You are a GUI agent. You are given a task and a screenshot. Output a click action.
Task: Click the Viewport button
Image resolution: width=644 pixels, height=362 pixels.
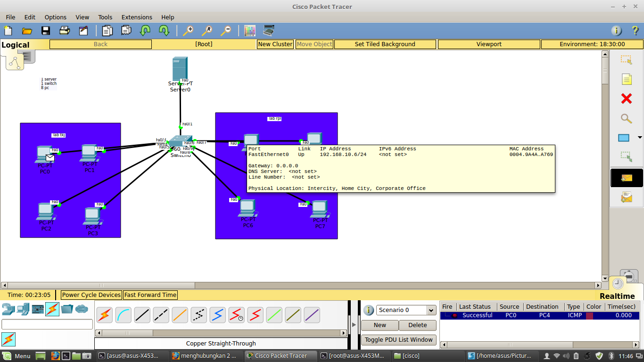pyautogui.click(x=489, y=44)
